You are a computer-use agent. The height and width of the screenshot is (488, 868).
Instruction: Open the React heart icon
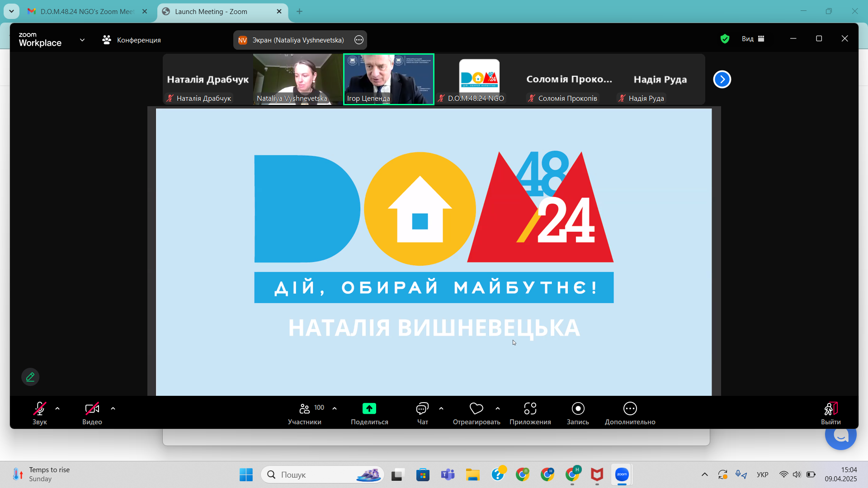pyautogui.click(x=476, y=408)
